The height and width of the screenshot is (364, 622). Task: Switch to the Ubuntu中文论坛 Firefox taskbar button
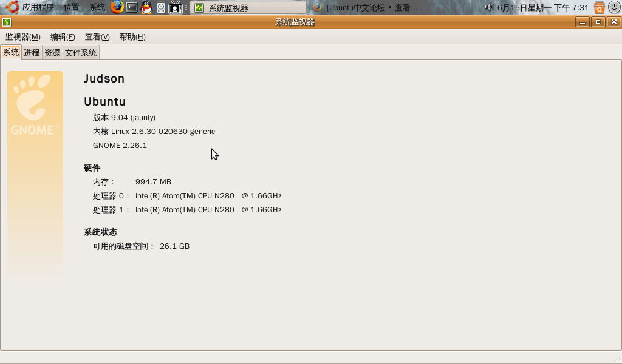tap(365, 7)
